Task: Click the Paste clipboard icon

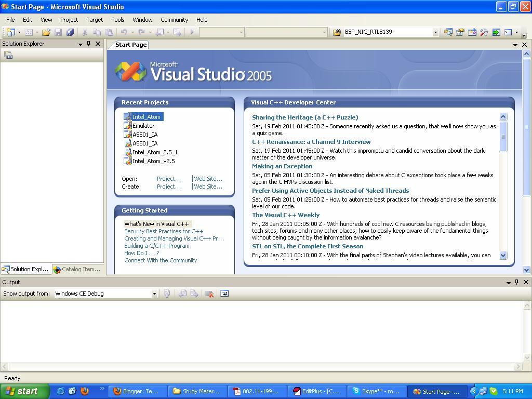Action: (x=109, y=32)
